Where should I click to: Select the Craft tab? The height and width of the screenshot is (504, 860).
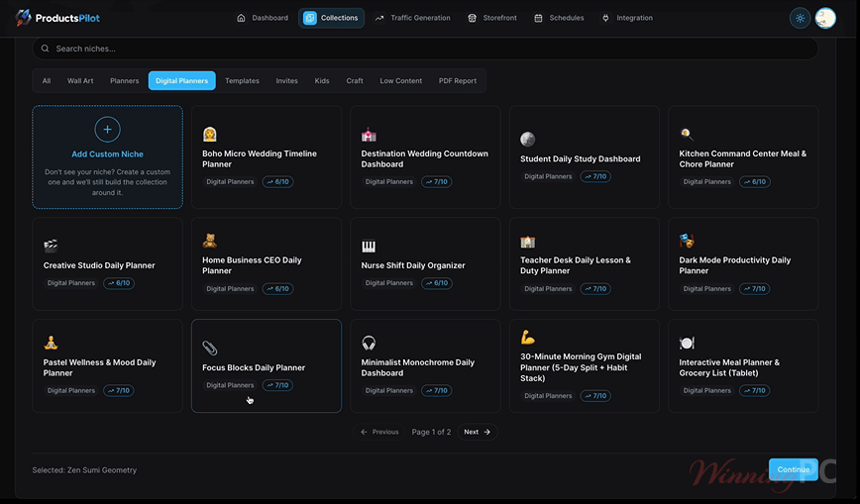tap(355, 80)
